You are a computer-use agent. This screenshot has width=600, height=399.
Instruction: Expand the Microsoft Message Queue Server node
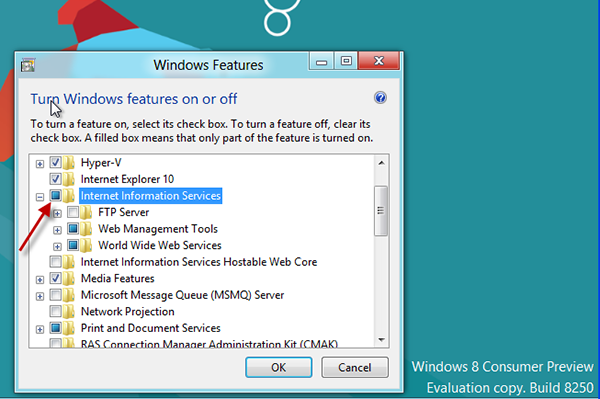point(40,296)
